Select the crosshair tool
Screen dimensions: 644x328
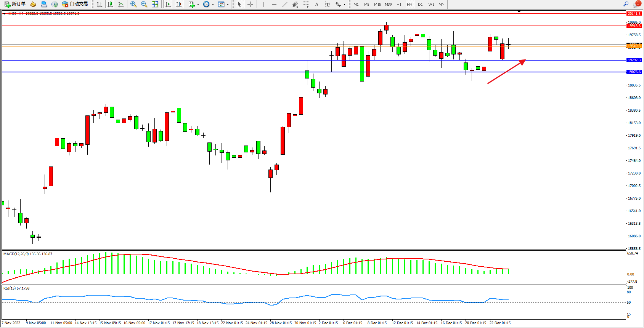[250, 4]
